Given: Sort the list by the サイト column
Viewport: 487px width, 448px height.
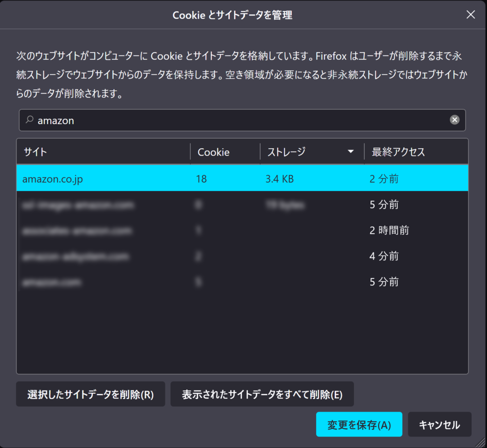Looking at the screenshot, I should (x=103, y=152).
